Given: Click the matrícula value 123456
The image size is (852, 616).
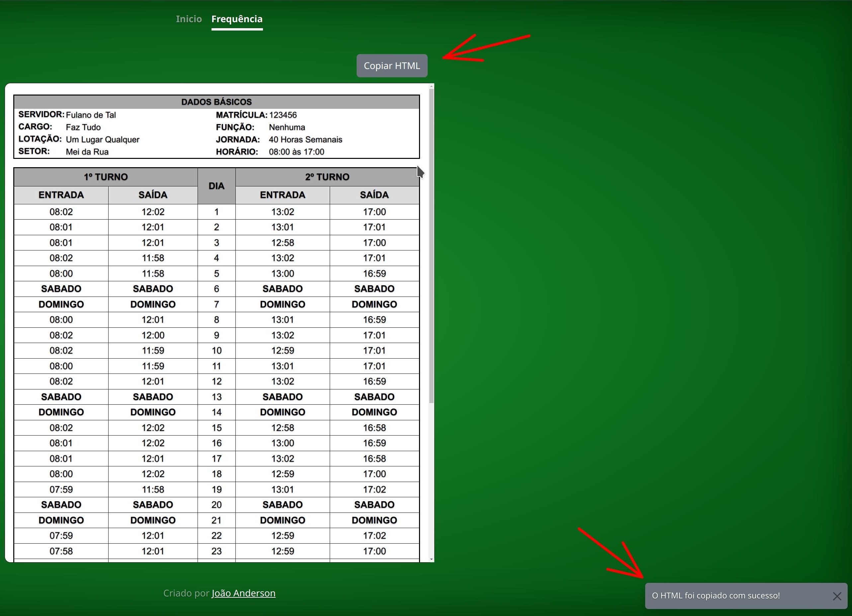Looking at the screenshot, I should [283, 115].
